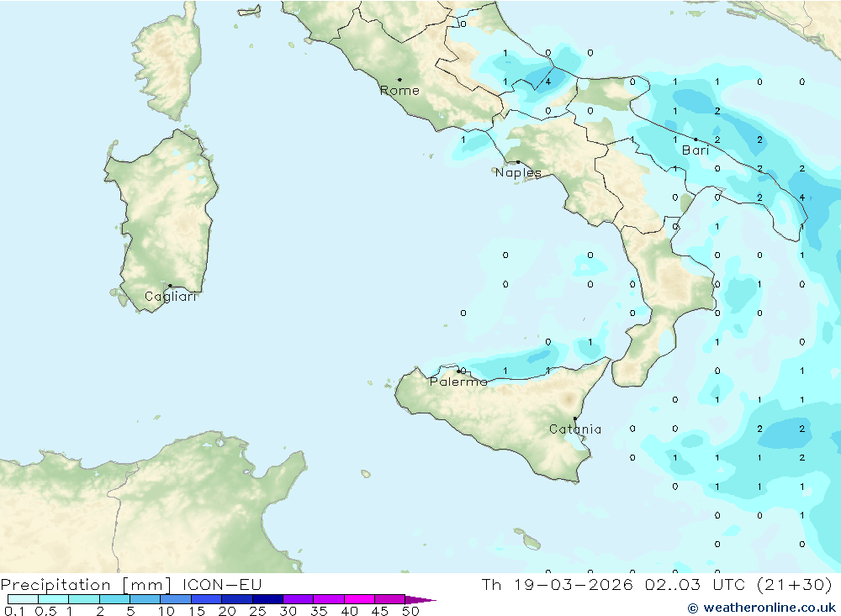Click the Naples city label

(518, 172)
